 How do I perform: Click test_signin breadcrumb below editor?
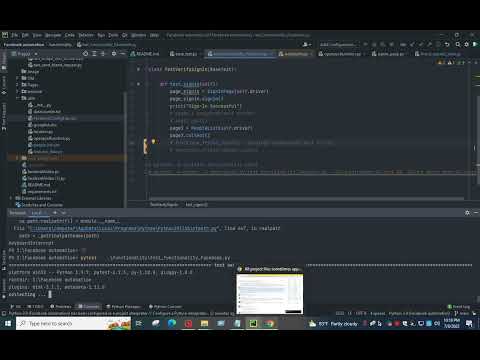point(196,204)
